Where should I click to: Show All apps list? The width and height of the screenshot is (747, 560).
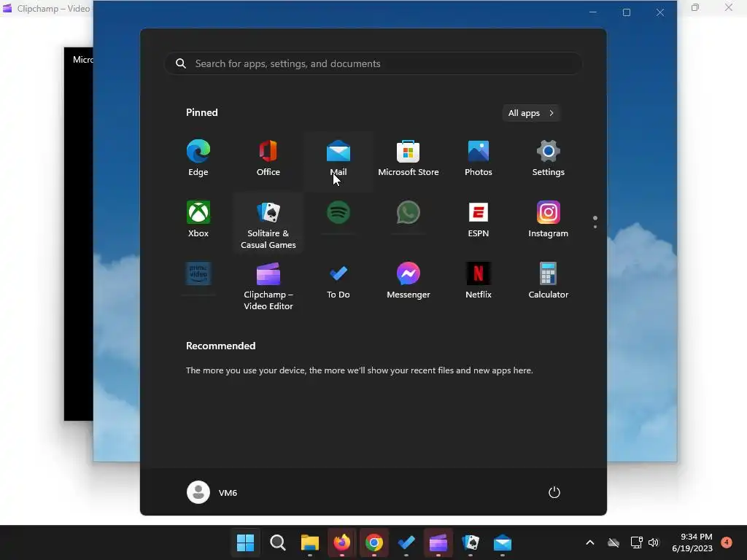[x=531, y=113]
